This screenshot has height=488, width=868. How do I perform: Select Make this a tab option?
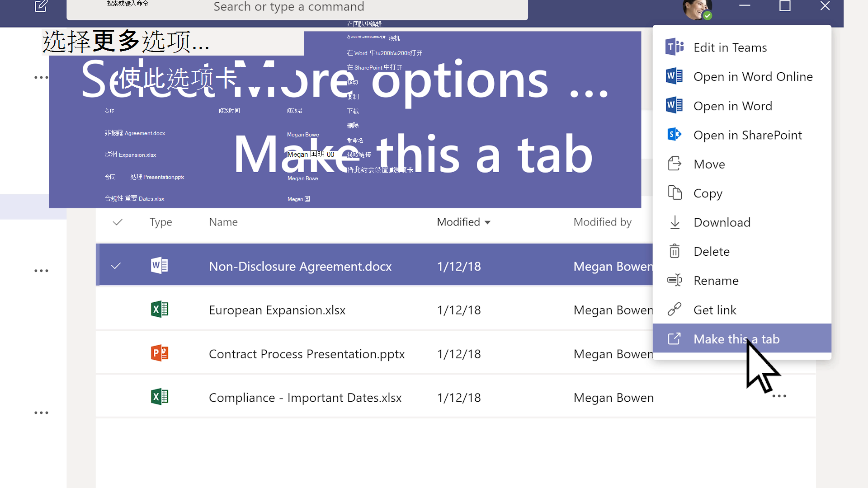(737, 339)
